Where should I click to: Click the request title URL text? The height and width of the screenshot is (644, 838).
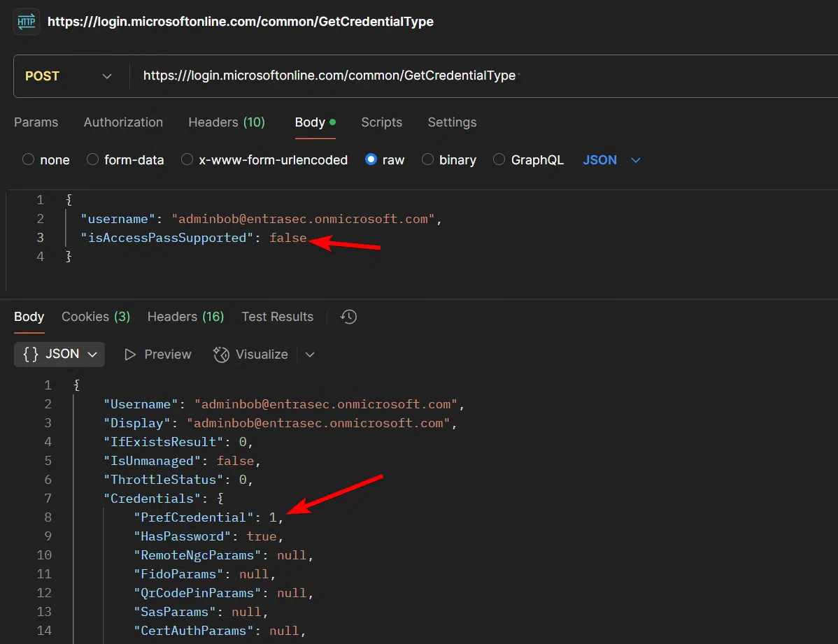click(x=241, y=22)
